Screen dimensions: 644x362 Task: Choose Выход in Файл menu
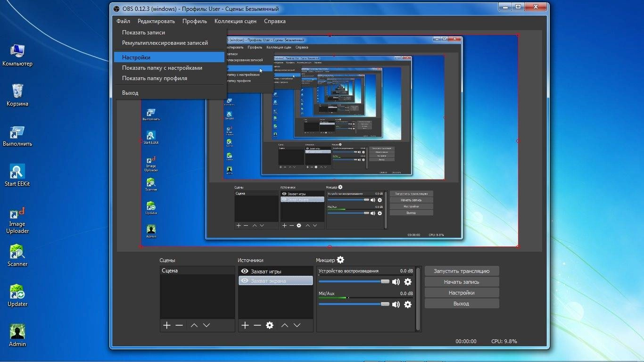[x=169, y=93]
